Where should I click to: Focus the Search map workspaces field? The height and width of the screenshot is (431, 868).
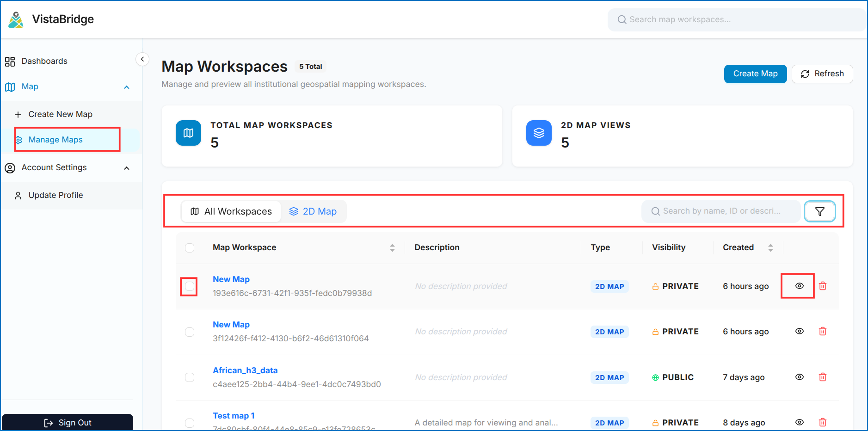pyautogui.click(x=737, y=19)
